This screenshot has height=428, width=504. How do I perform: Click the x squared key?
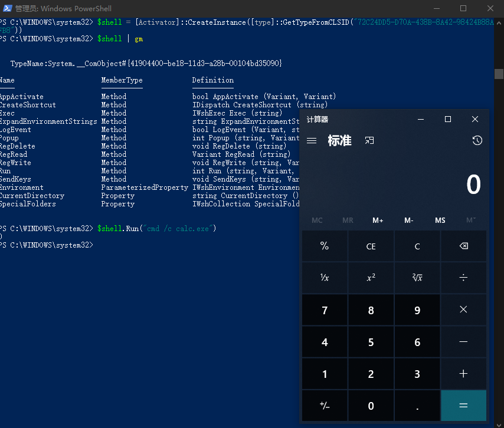point(371,278)
